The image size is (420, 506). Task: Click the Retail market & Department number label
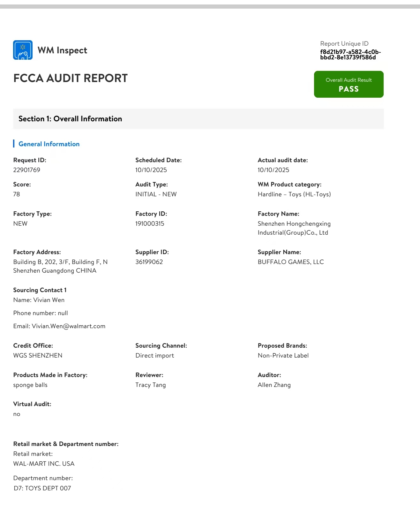pos(66,444)
